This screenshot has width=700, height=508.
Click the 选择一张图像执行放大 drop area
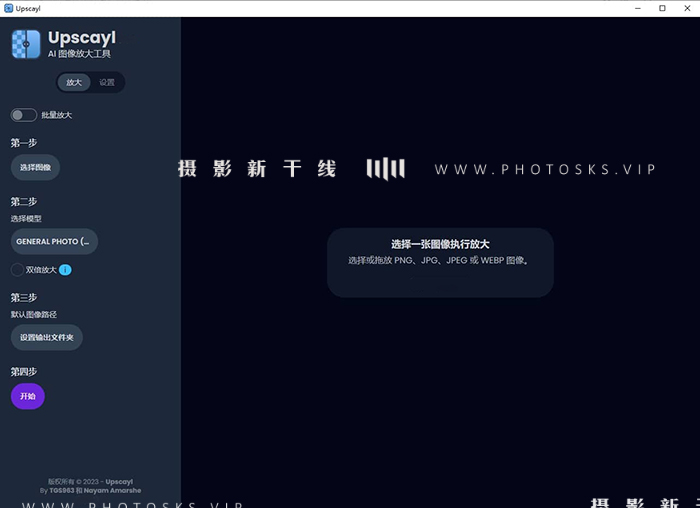440,262
